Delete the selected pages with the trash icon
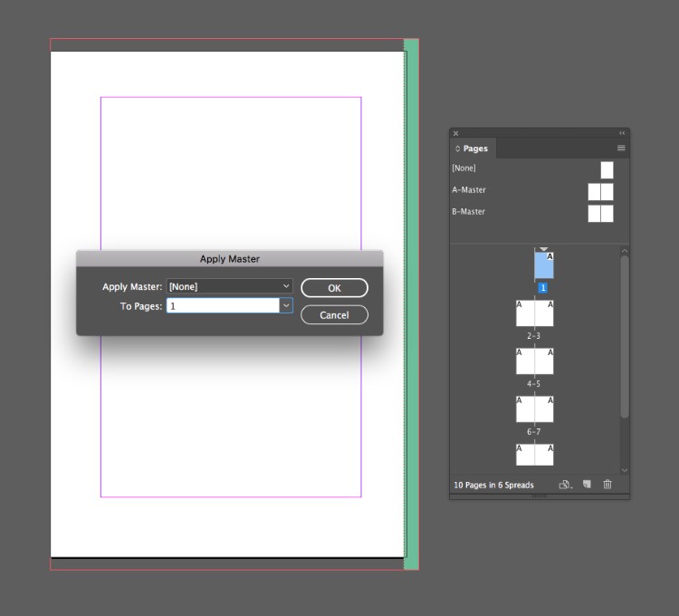The width and height of the screenshot is (679, 616). tap(607, 485)
